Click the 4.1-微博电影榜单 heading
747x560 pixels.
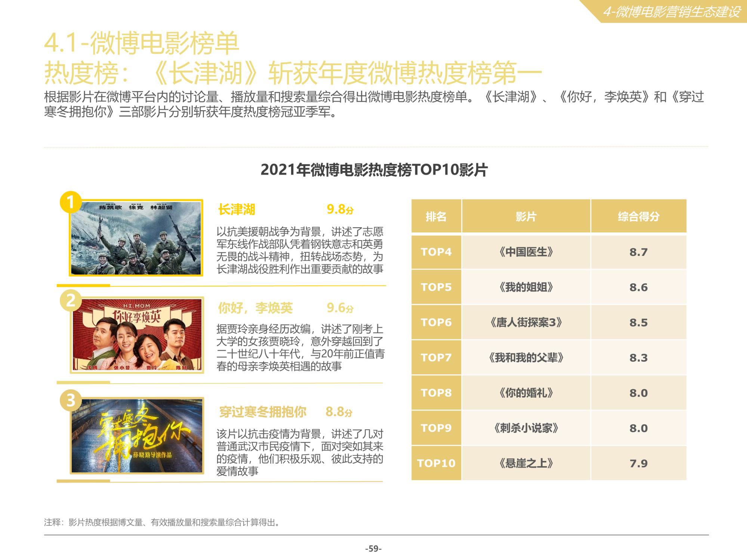coord(141,43)
